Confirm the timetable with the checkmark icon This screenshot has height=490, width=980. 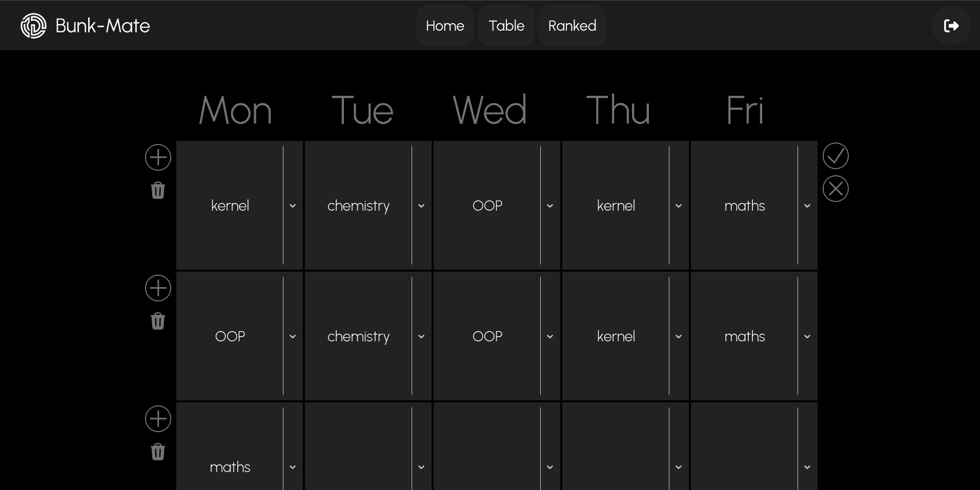(835, 156)
